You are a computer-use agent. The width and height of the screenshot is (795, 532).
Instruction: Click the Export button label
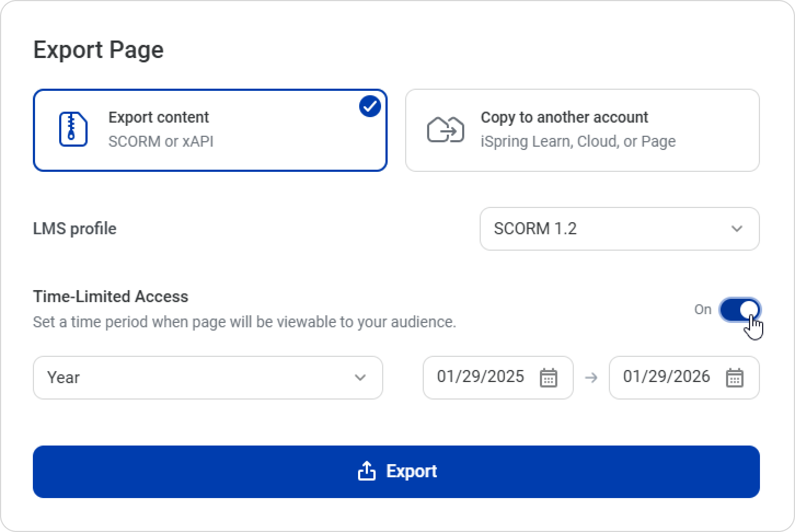(x=411, y=471)
